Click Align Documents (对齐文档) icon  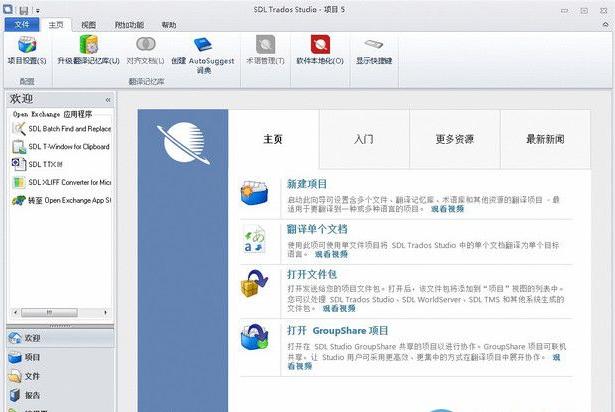click(146, 44)
